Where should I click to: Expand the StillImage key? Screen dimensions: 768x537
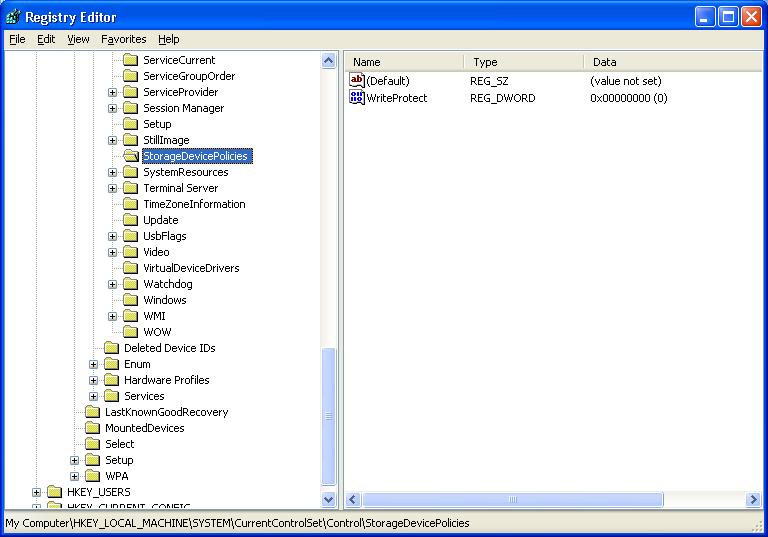coord(113,141)
